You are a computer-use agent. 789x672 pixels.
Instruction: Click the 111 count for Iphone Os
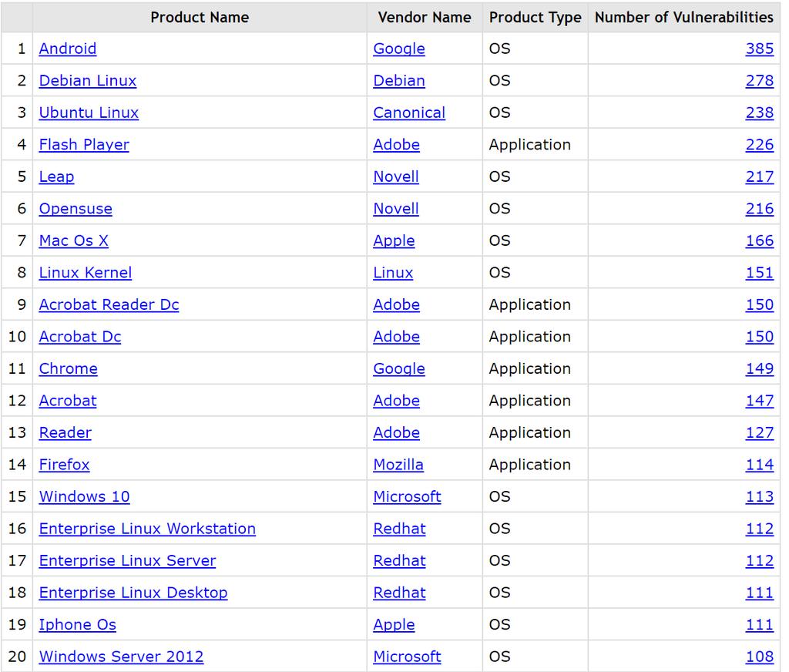(x=759, y=625)
